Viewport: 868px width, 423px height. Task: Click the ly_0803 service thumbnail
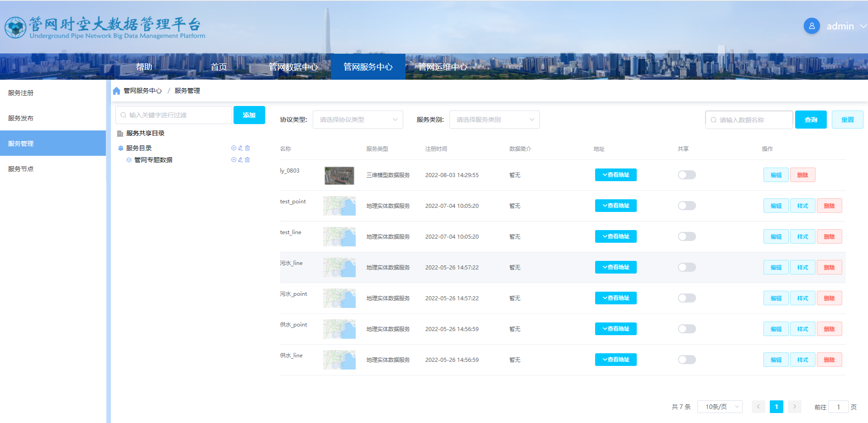[339, 175]
